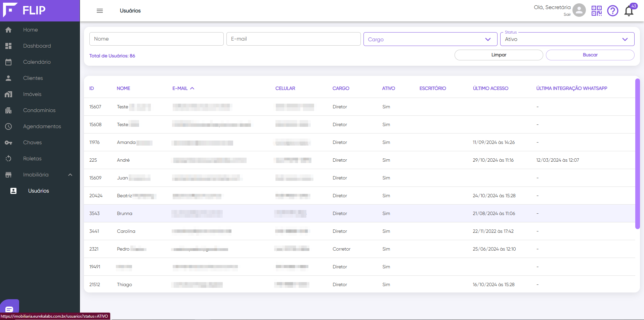Image resolution: width=644 pixels, height=320 pixels.
Task: Click the Chaves key icon
Action: click(x=8, y=143)
